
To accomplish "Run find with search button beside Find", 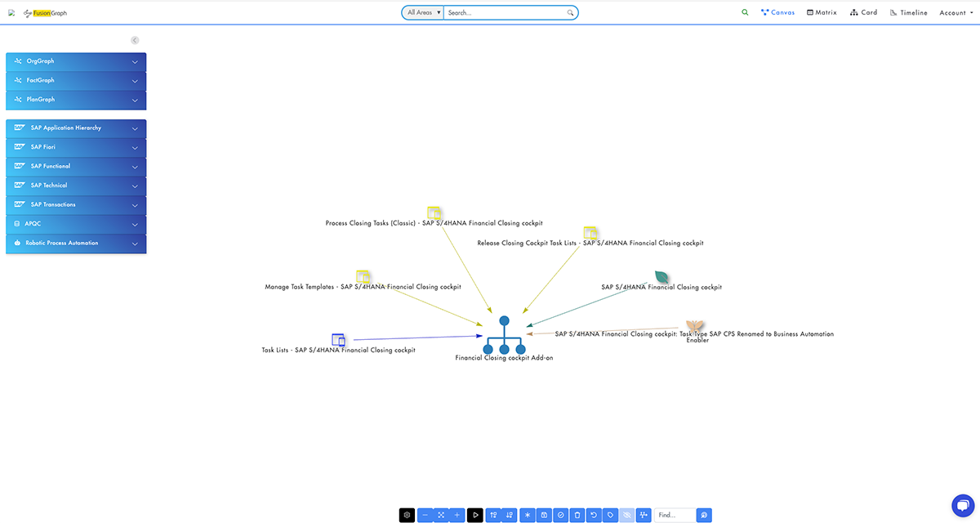I will point(705,515).
